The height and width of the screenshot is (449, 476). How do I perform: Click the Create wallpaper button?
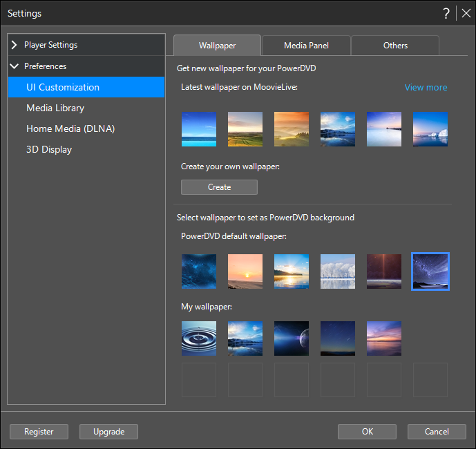point(219,187)
